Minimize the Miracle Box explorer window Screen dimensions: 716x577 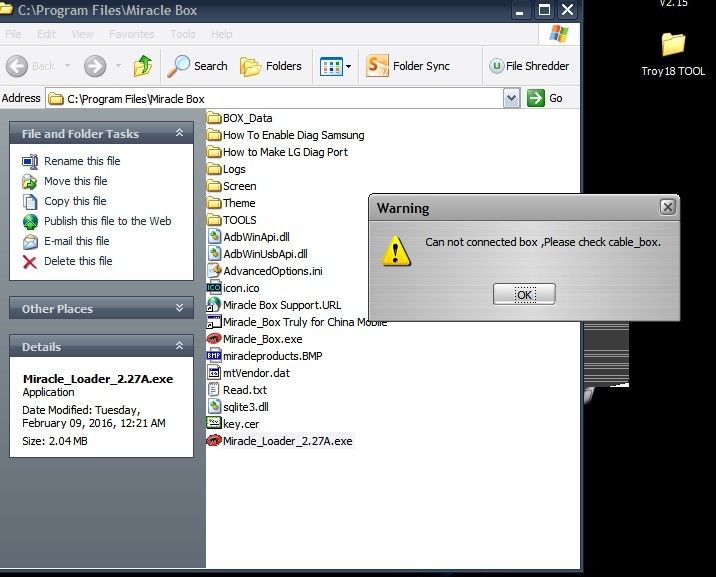[x=519, y=10]
